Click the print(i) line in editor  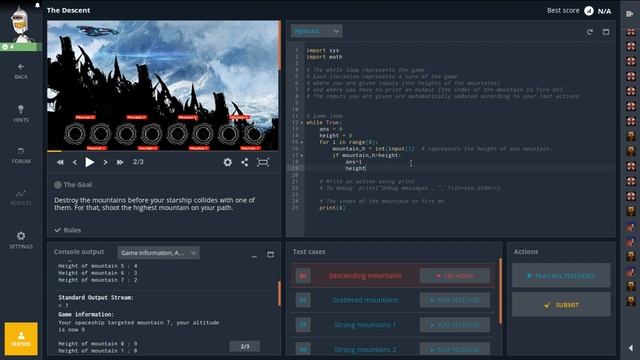(x=332, y=207)
